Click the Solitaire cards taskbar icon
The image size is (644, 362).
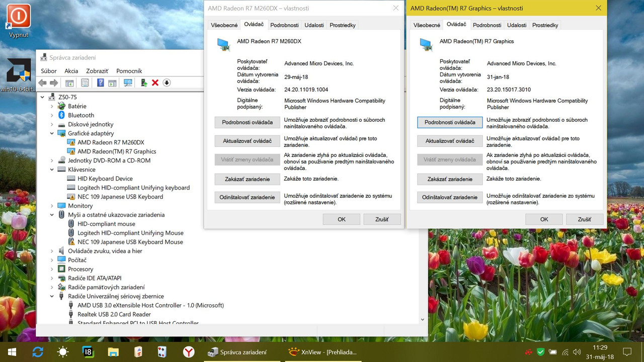pos(163,352)
